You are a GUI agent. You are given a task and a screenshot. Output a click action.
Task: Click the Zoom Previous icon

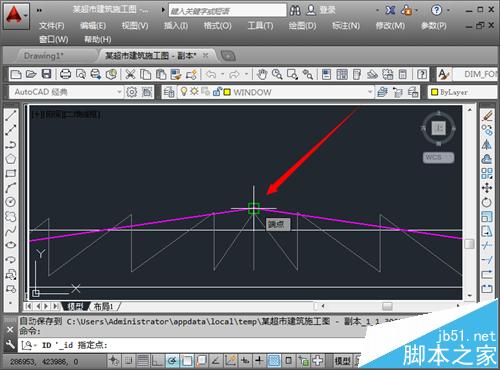click(308, 74)
